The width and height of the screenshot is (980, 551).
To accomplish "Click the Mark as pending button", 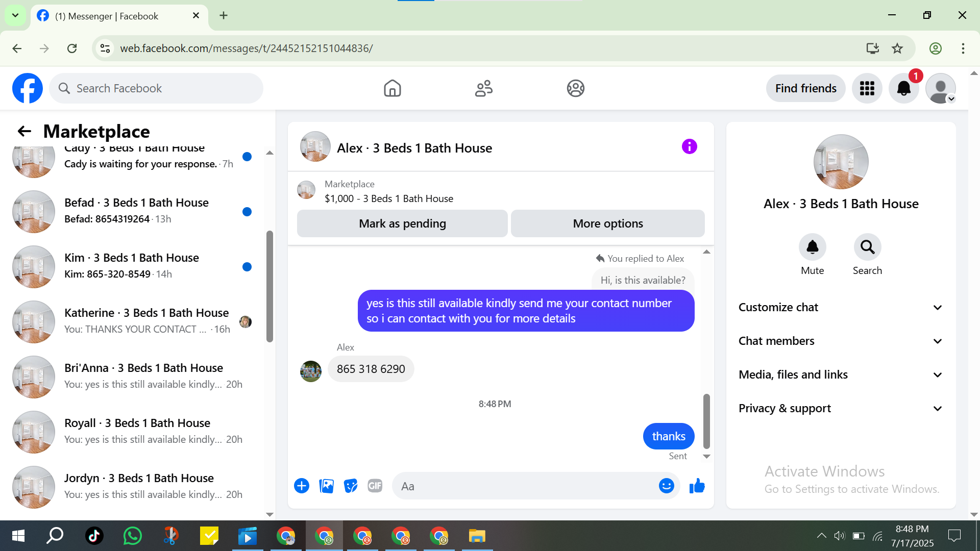I will coord(402,223).
